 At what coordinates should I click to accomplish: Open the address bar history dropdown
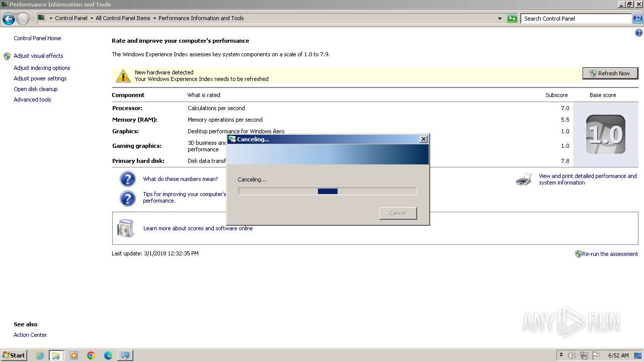point(500,19)
